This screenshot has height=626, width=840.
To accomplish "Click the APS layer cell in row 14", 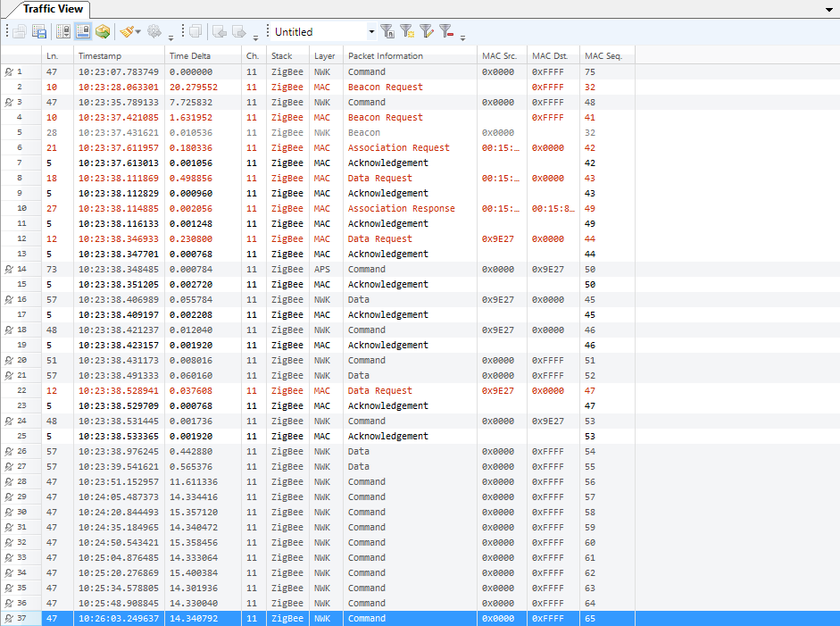I will click(322, 270).
